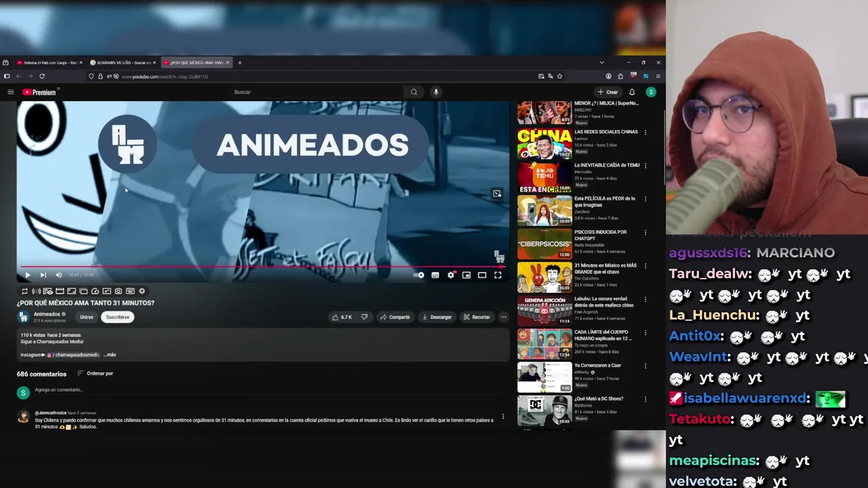Click the translate page icon
The height and width of the screenshot is (488, 868).
tap(550, 77)
